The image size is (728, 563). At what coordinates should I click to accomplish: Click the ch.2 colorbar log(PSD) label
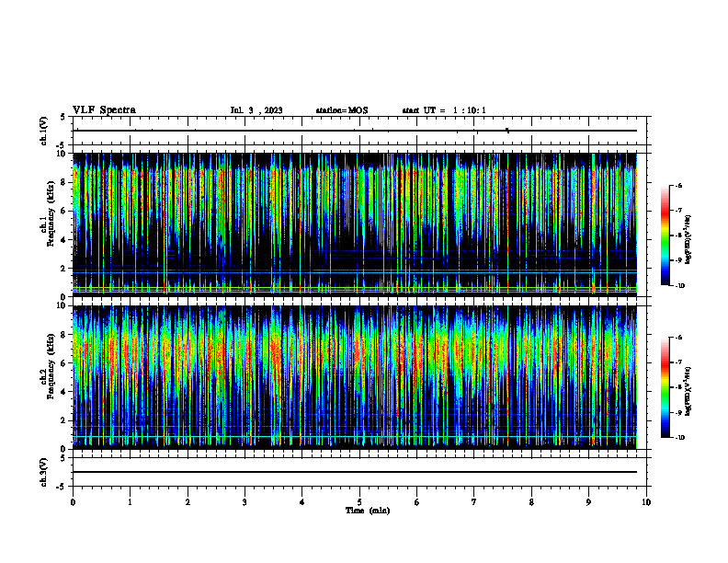[688, 391]
